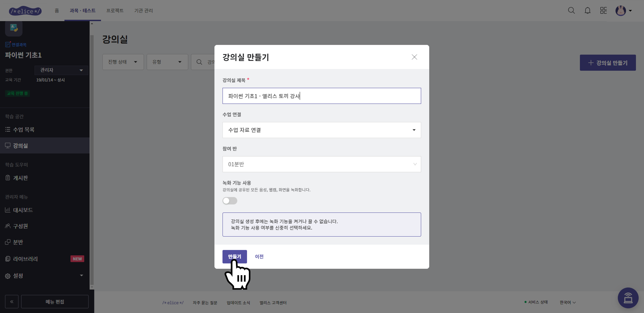Image resolution: width=644 pixels, height=313 pixels.
Task: Open the search magnifier in top bar
Action: click(571, 11)
